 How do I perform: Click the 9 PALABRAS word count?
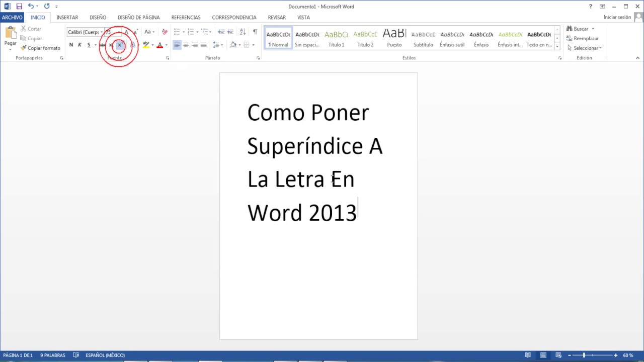tap(53, 355)
